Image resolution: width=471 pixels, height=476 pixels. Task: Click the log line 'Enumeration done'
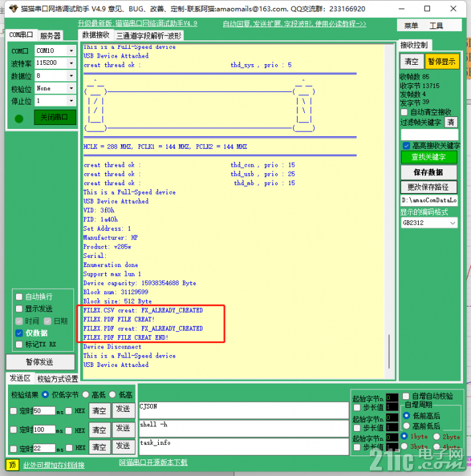[x=110, y=265]
